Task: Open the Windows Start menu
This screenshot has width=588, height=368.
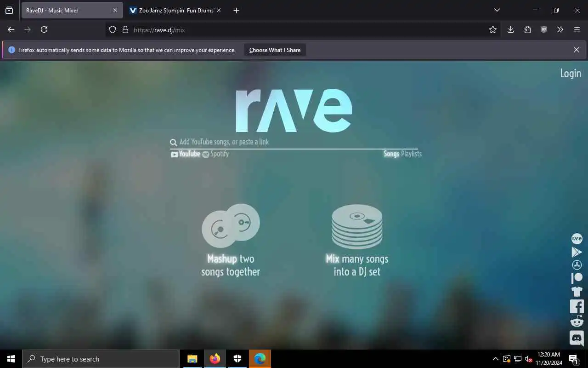Action: click(x=11, y=359)
